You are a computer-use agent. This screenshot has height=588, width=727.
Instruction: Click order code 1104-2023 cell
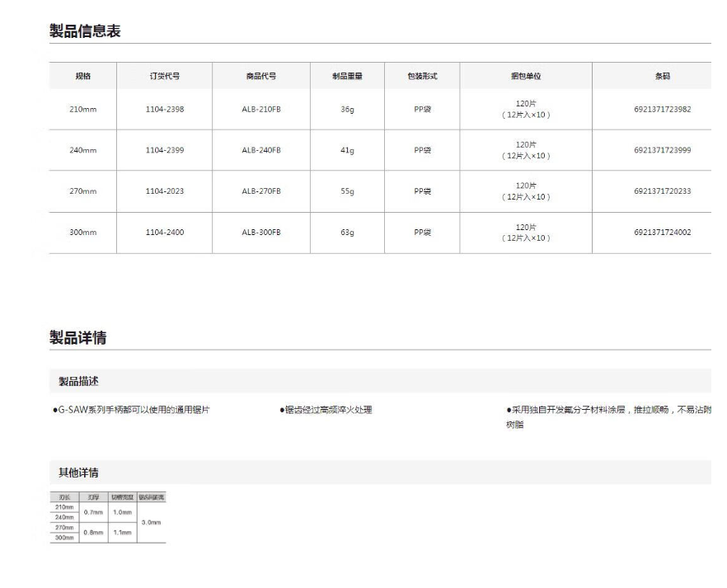[165, 191]
